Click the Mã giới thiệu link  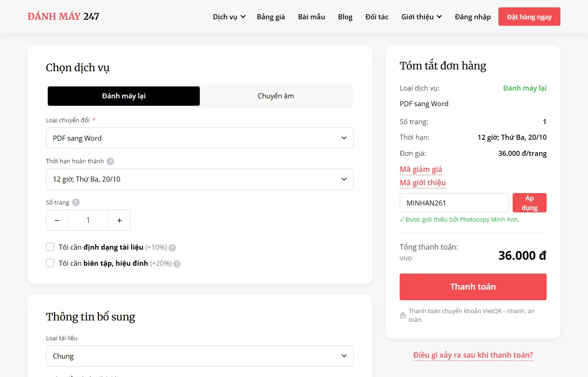(x=423, y=183)
